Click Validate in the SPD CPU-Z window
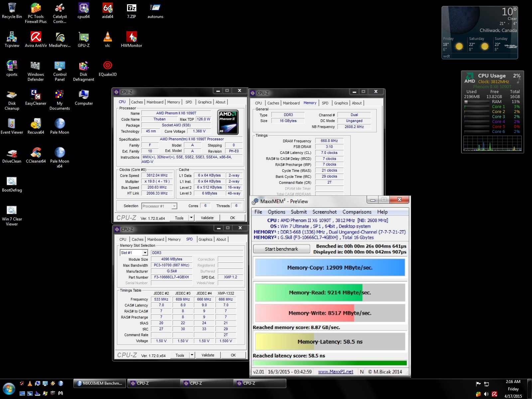 pos(208,355)
